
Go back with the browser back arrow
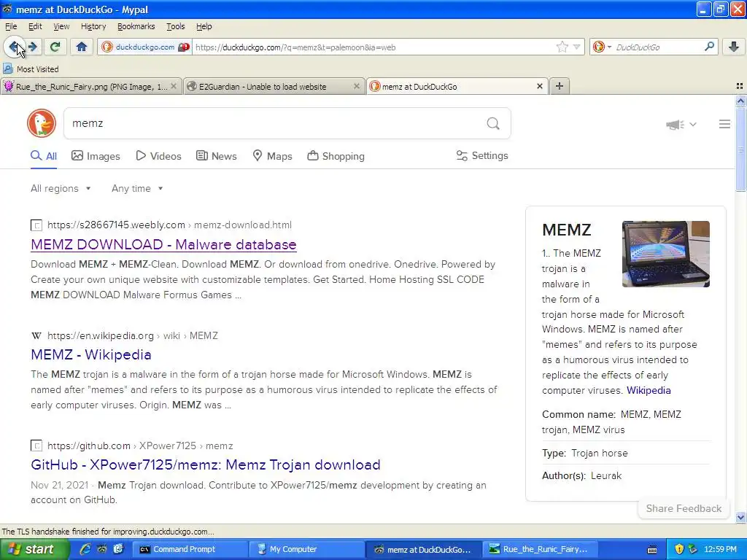point(14,47)
